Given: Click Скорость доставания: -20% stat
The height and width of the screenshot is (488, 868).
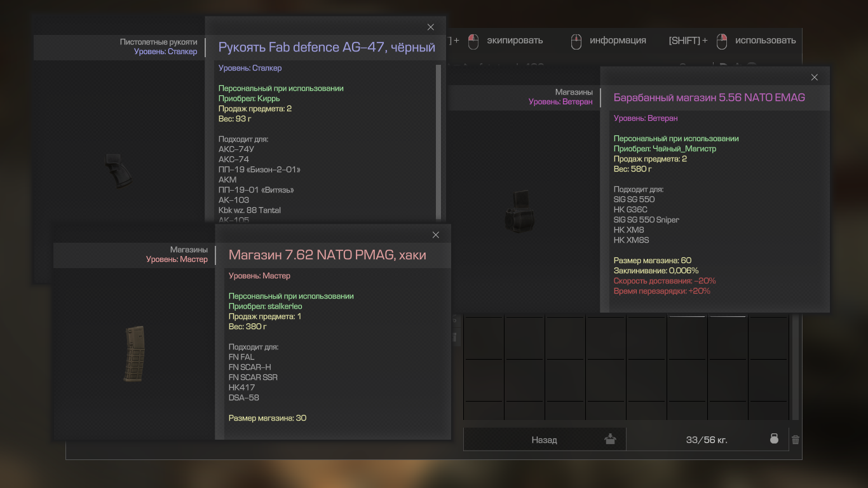Looking at the screenshot, I should pos(665,281).
